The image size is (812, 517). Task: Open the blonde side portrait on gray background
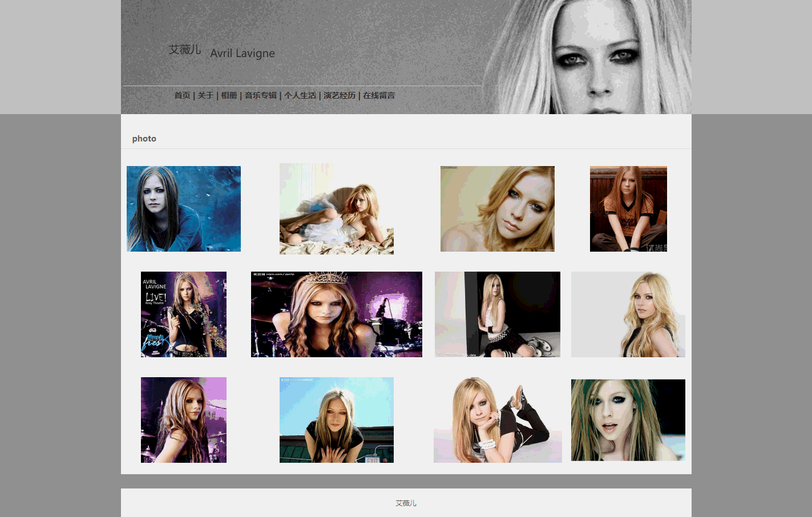[x=628, y=314]
